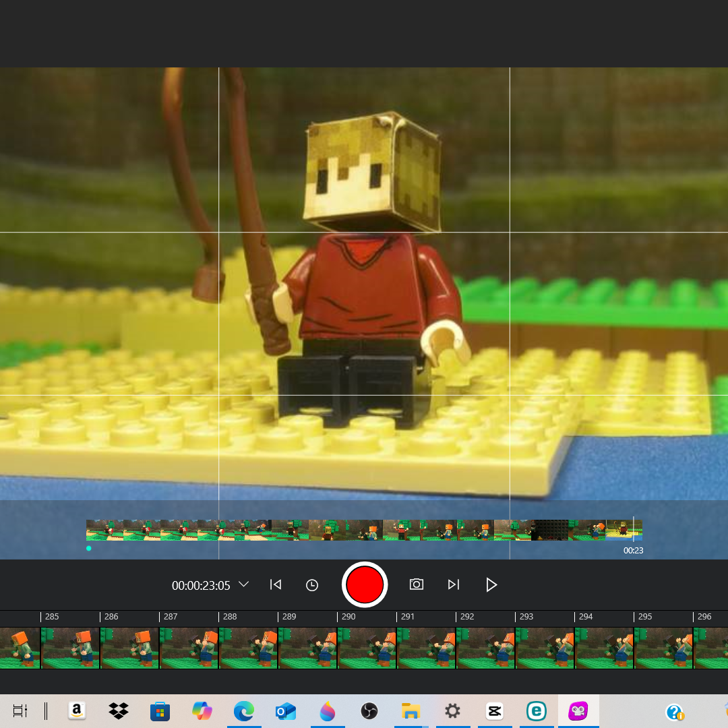Open Microsoft Edge from taskbar

tap(244, 711)
